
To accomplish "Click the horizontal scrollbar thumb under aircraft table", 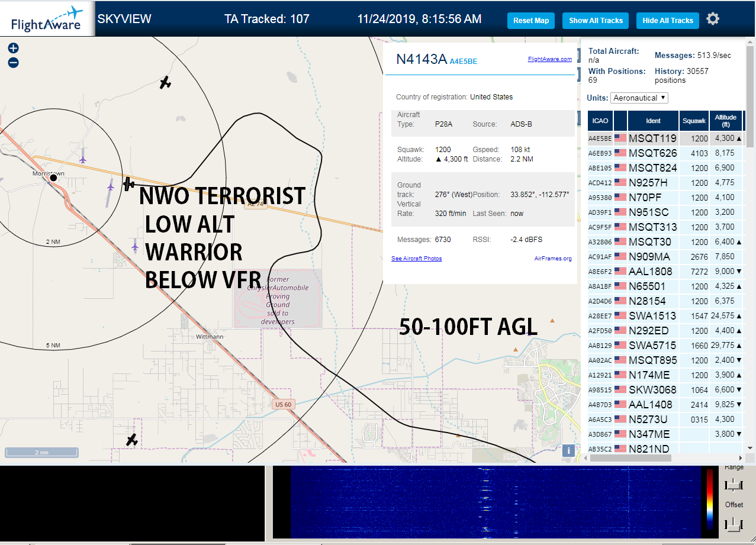I will click(631, 458).
